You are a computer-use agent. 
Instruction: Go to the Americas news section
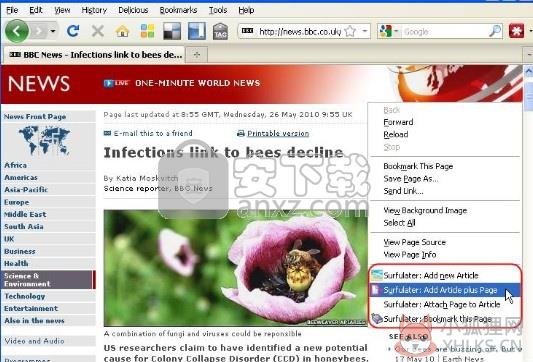click(x=21, y=177)
